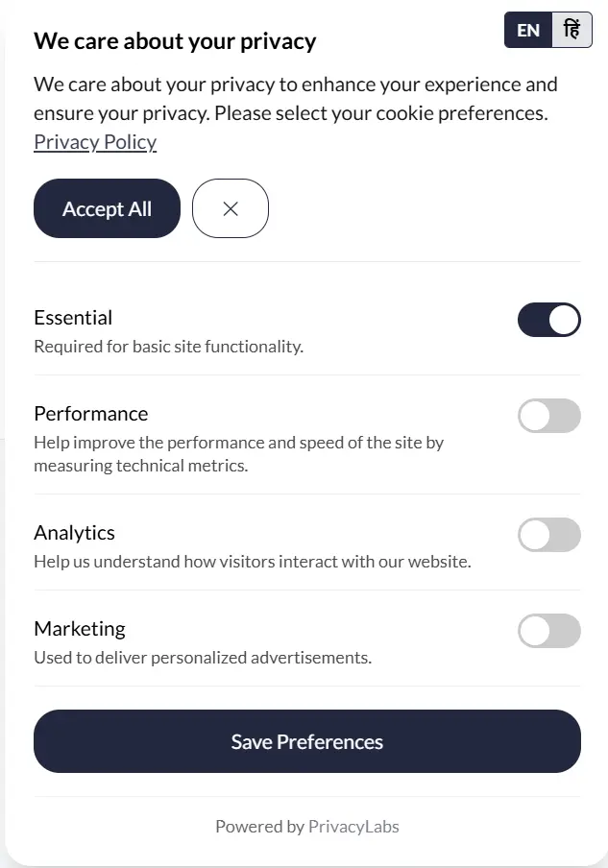Click the Powered by footer text
608x868 pixels.
point(259,826)
